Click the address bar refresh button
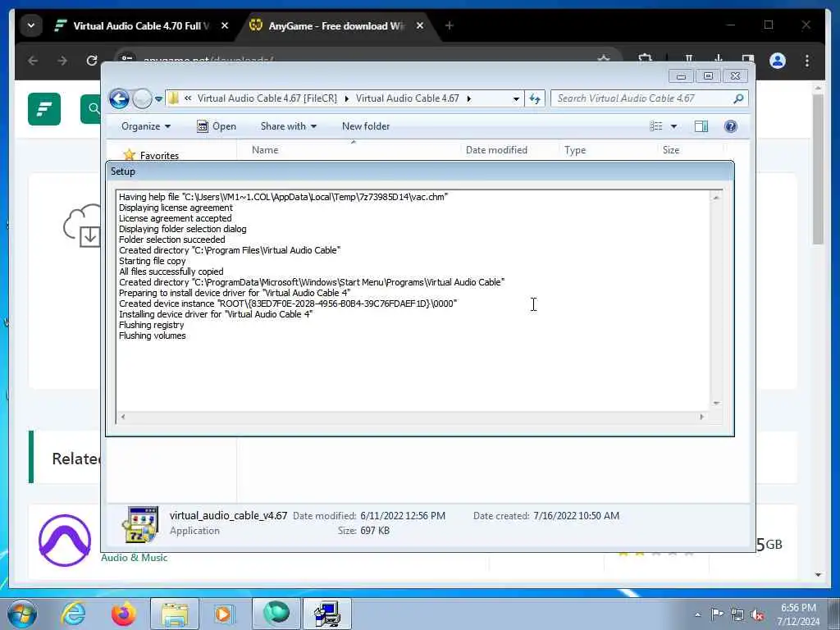This screenshot has width=840, height=630. click(535, 98)
